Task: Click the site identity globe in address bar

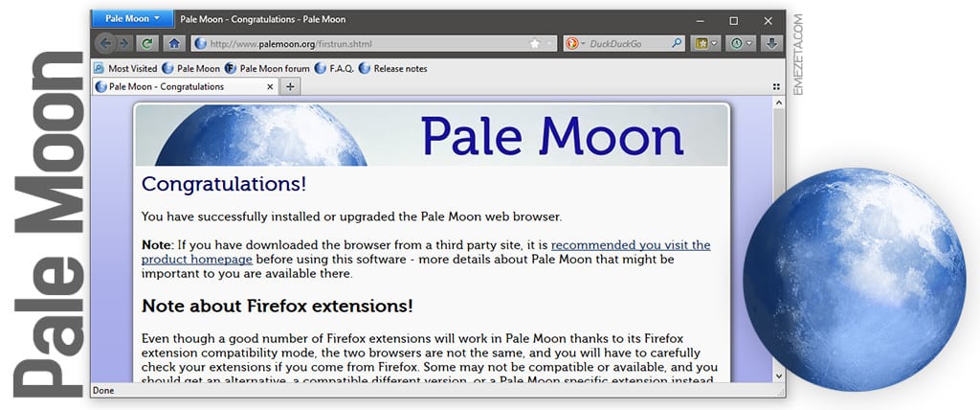Action: 201,43
